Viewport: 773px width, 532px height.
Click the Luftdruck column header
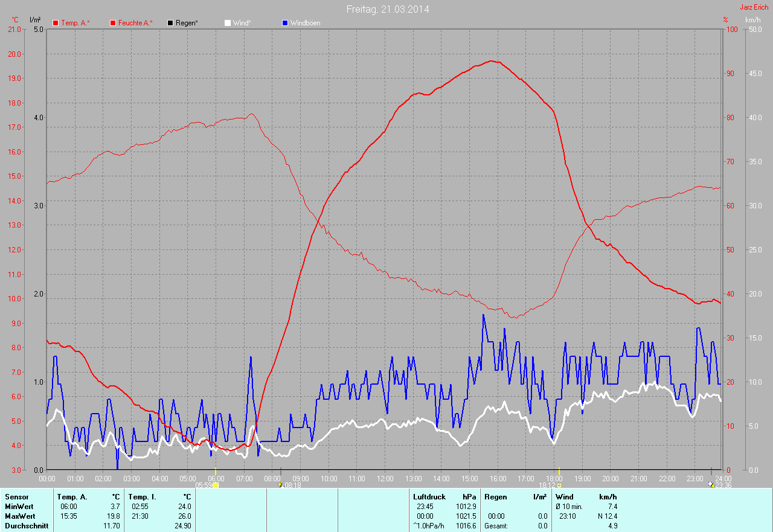pyautogui.click(x=429, y=497)
